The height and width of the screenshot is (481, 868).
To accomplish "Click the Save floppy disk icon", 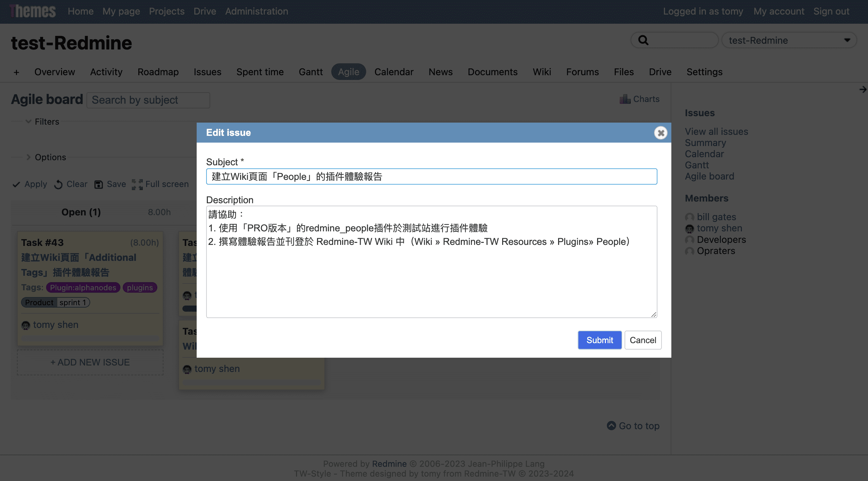I will point(98,184).
